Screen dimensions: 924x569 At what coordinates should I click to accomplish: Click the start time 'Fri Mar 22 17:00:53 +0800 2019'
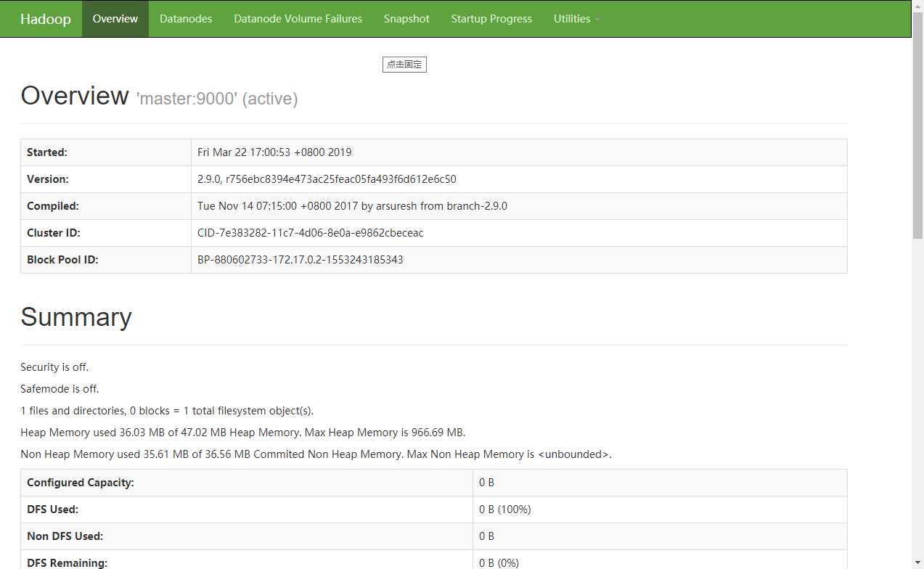274,152
